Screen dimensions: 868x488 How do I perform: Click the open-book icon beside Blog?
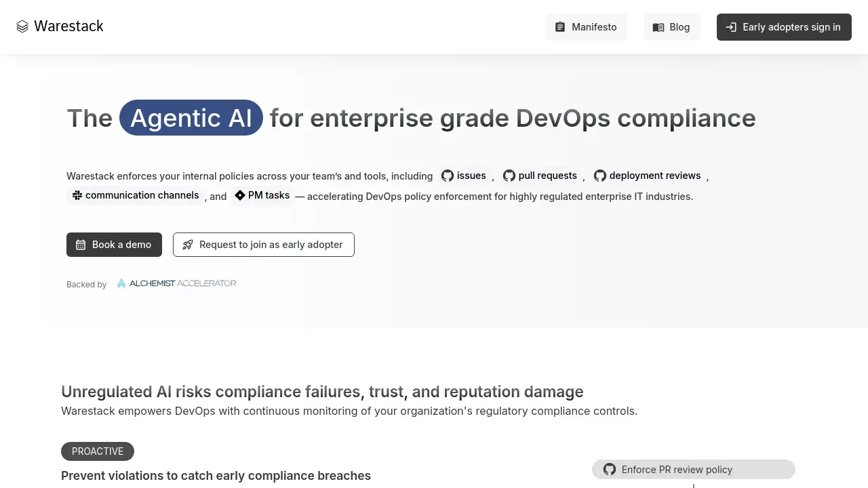point(658,27)
